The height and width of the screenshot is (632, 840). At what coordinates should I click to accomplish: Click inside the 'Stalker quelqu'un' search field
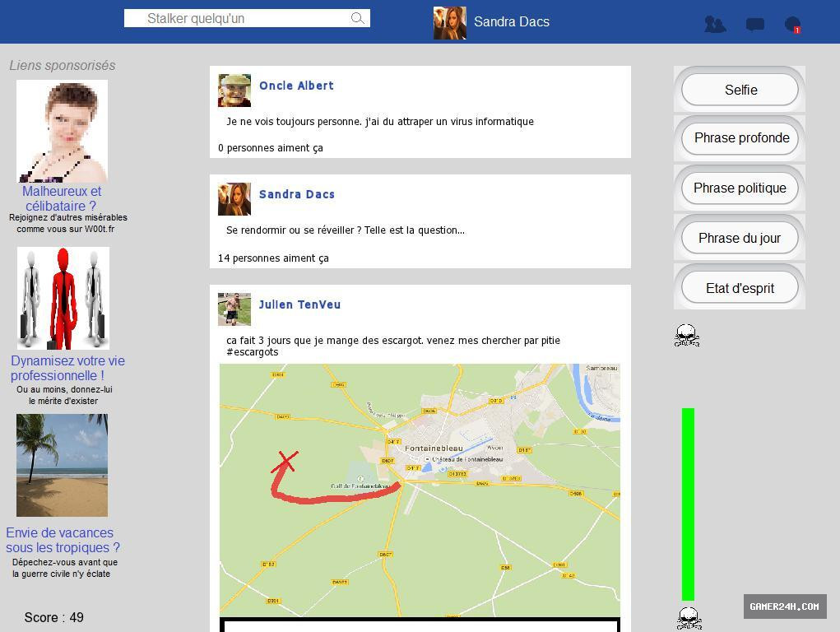pyautogui.click(x=247, y=18)
